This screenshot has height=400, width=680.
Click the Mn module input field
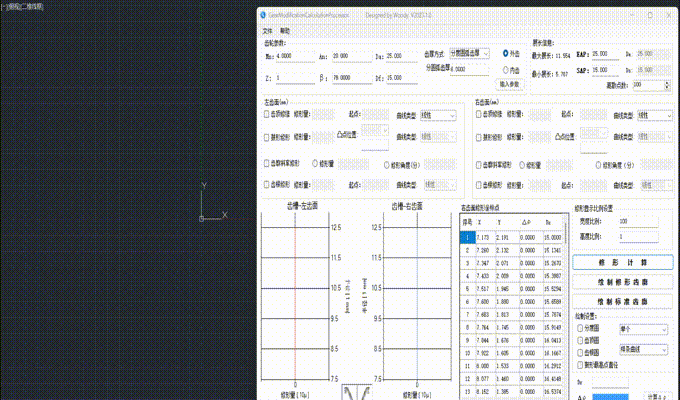click(295, 56)
